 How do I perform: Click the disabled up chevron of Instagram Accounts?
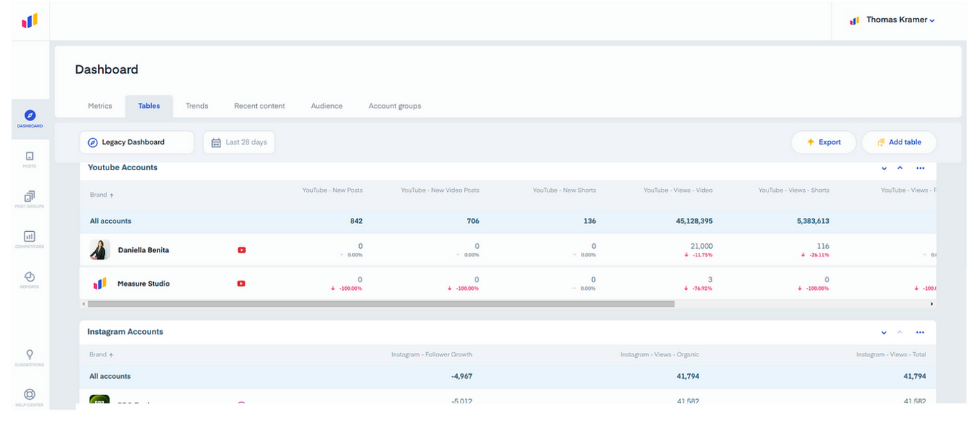pos(900,332)
